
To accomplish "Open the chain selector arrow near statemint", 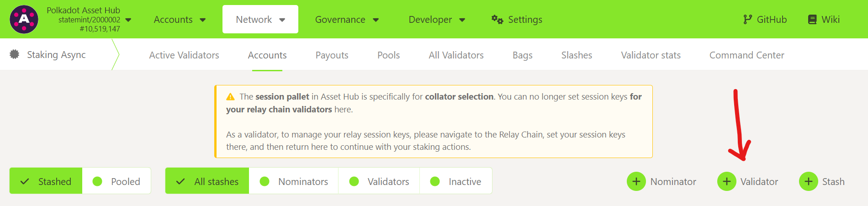I will click(128, 20).
